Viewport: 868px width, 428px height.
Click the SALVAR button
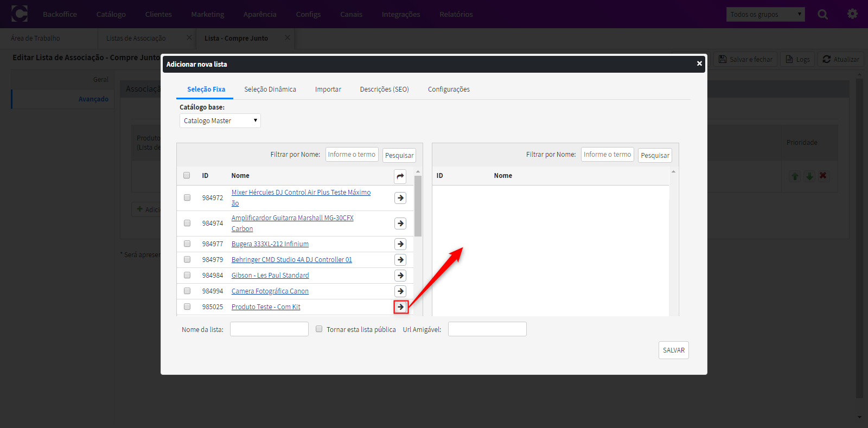point(674,350)
